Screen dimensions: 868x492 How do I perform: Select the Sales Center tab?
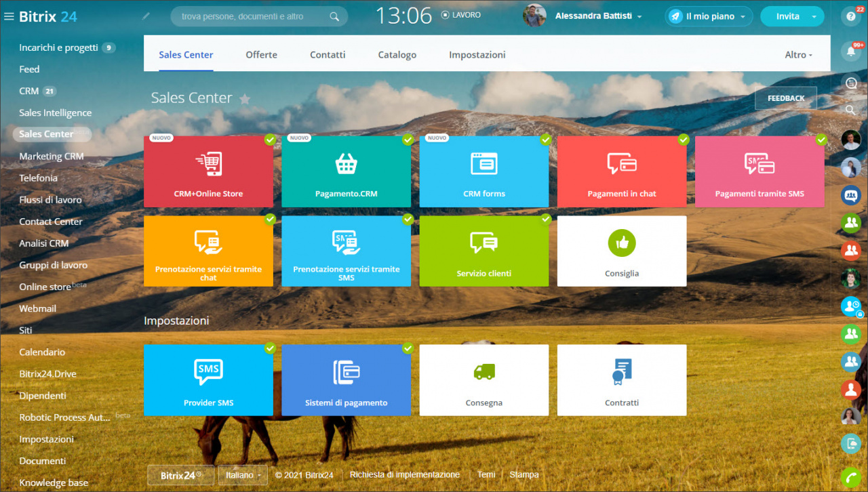(x=186, y=55)
